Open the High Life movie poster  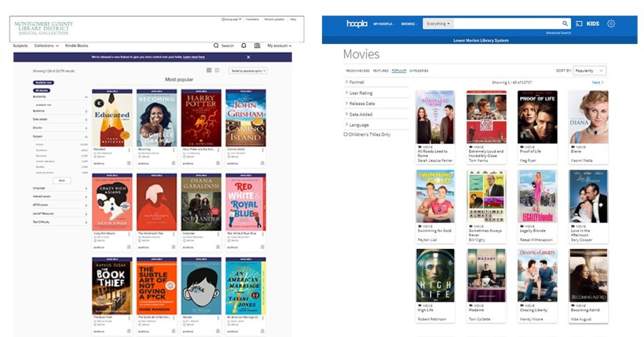435,275
